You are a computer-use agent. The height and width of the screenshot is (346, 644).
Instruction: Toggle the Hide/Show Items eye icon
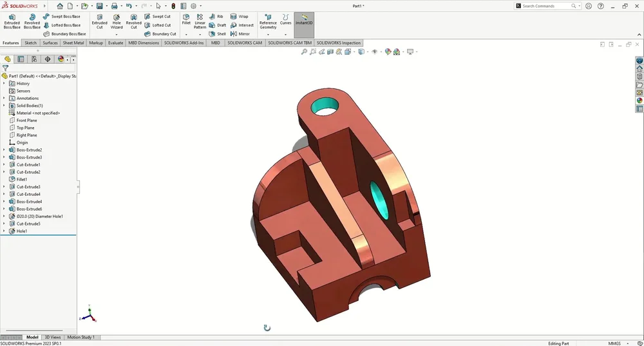tap(374, 52)
